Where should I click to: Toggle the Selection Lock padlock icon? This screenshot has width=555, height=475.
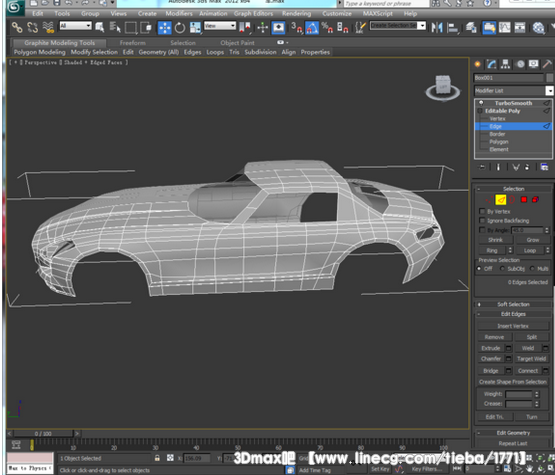coord(157,458)
